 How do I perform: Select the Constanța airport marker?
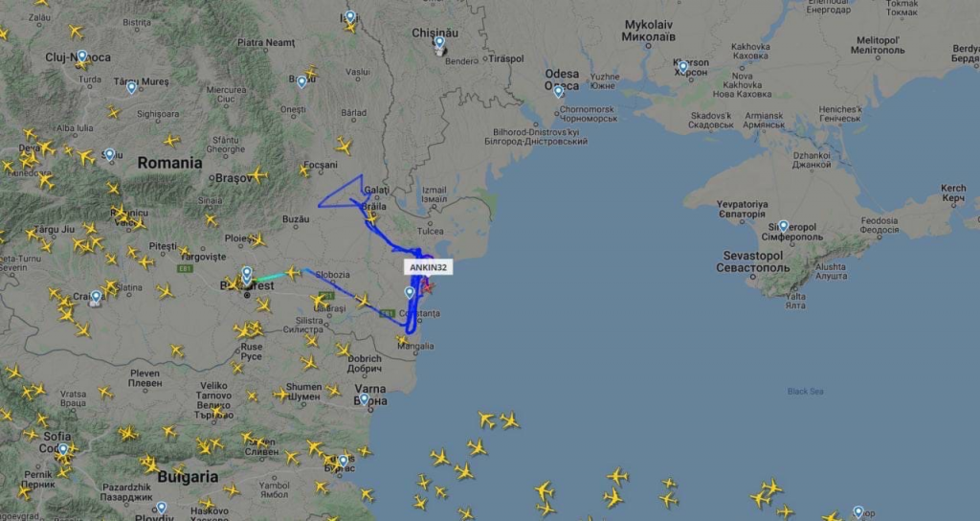click(x=410, y=292)
